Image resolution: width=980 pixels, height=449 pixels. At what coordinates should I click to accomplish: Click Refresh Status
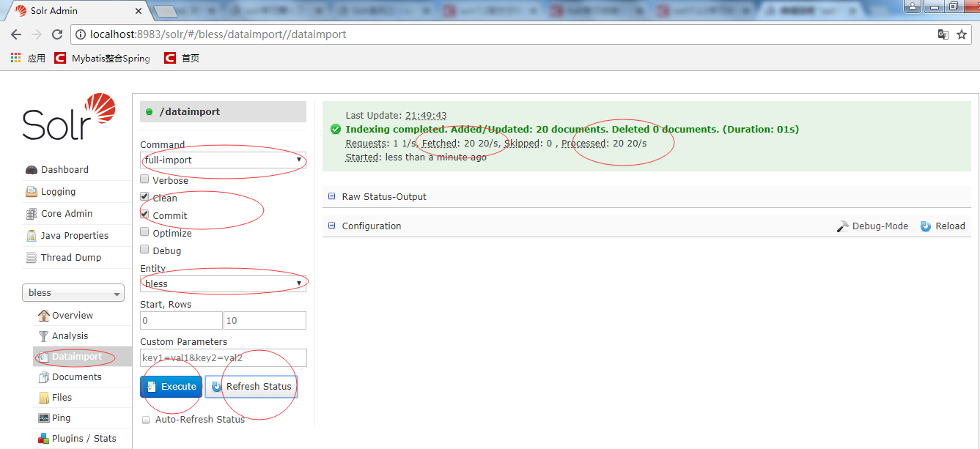pos(251,387)
